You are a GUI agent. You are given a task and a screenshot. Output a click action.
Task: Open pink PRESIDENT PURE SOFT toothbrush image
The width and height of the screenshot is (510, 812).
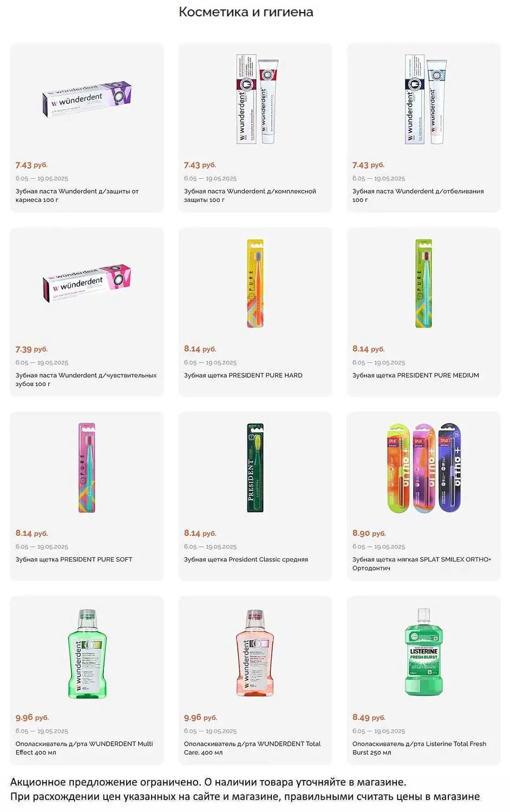tap(87, 468)
